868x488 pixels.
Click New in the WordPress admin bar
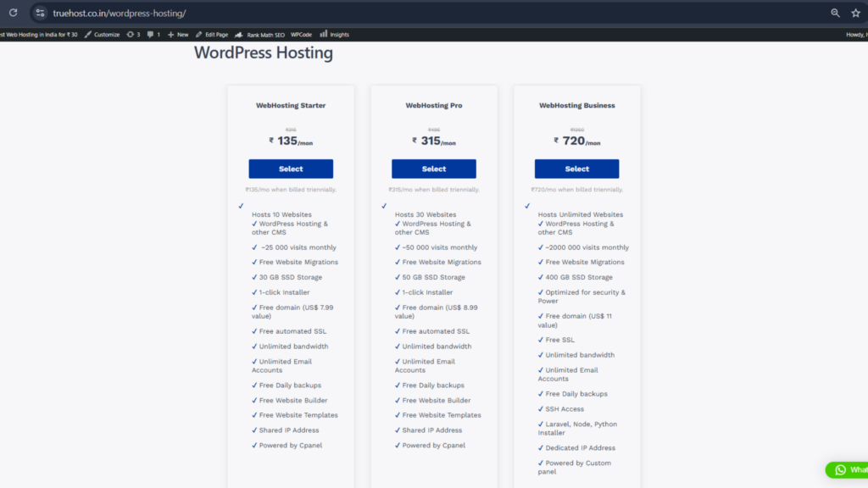(x=178, y=34)
